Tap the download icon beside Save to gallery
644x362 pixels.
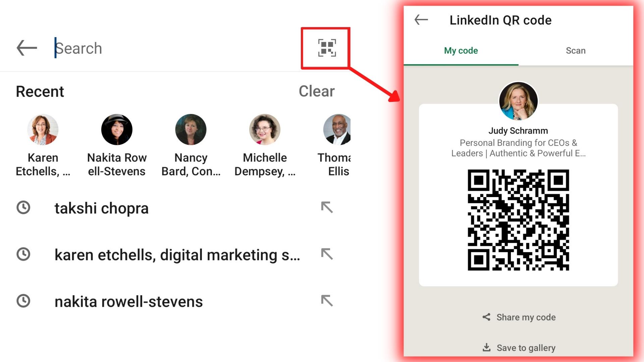[486, 347]
